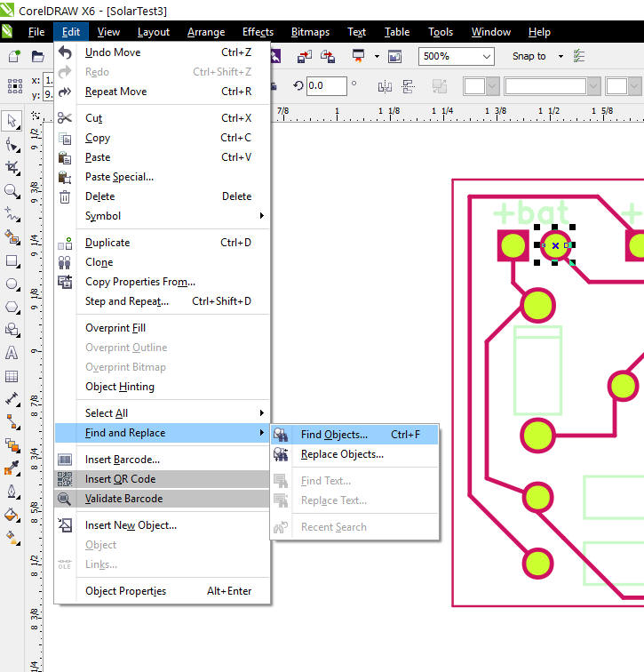Click Insert QR Code menu entry
The image size is (644, 672).
click(x=120, y=479)
